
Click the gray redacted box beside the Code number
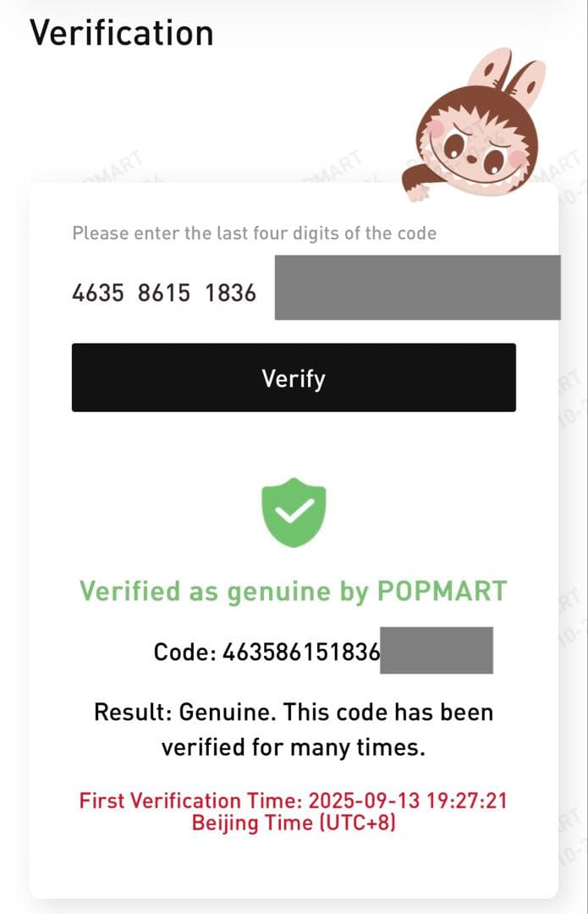click(436, 650)
